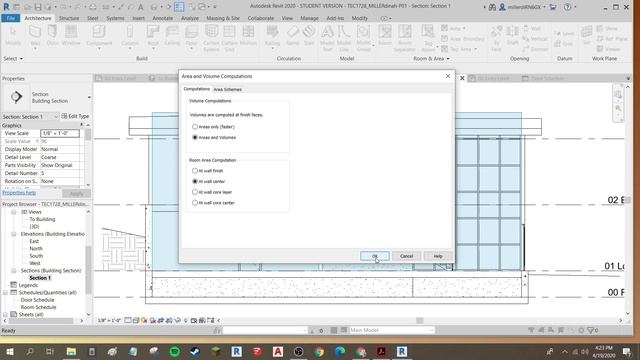Open the File menu
This screenshot has width=640, height=360.
click(x=11, y=18)
